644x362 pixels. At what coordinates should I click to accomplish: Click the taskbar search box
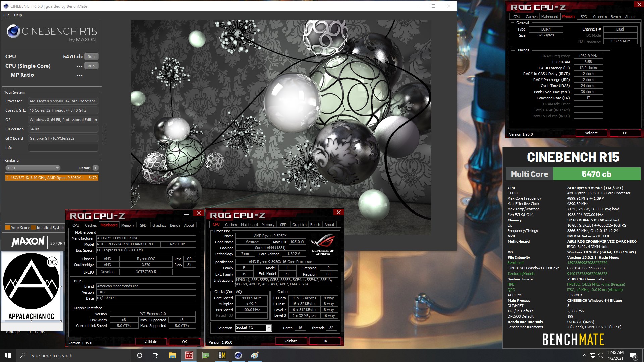(74, 355)
